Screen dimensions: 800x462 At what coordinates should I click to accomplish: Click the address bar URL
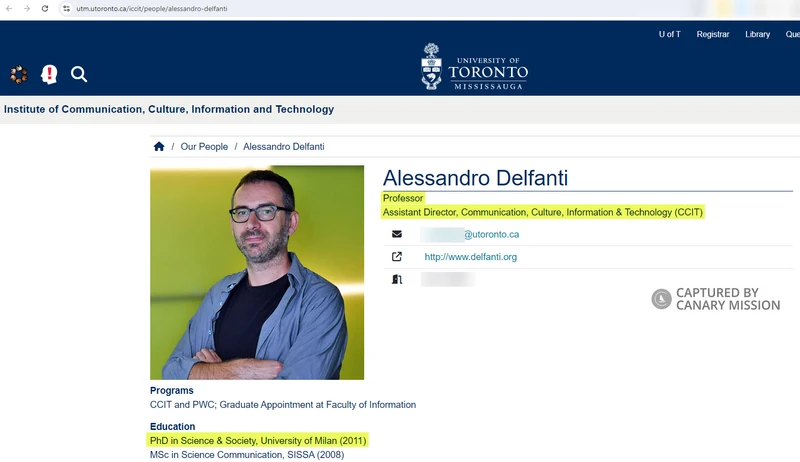(x=152, y=9)
